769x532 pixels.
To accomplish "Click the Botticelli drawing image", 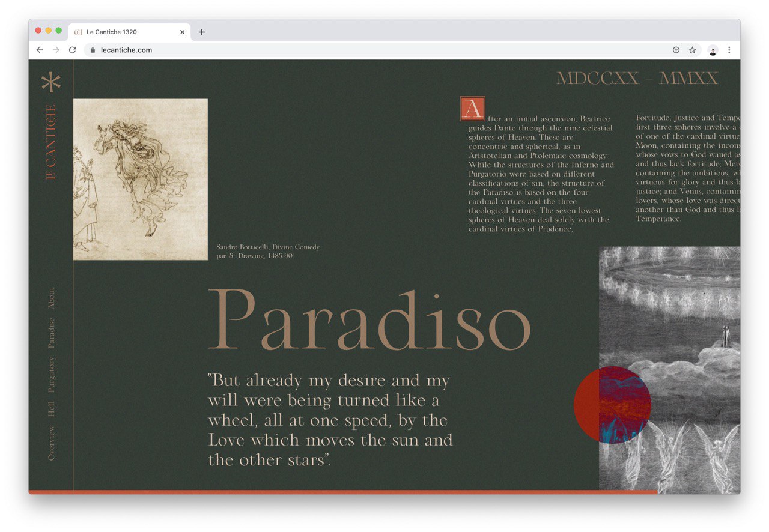I will click(141, 180).
